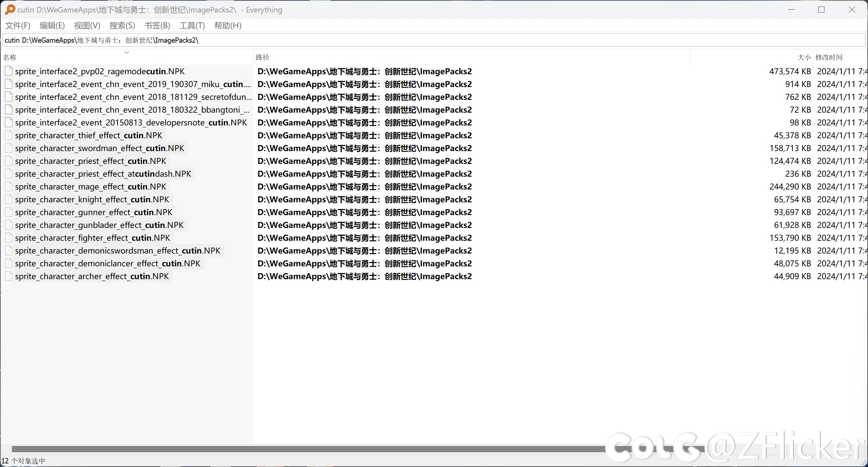This screenshot has height=467, width=868.
Task: Select sprite_character_priest_effect_atcutindash.NPK file name
Action: 103,174
